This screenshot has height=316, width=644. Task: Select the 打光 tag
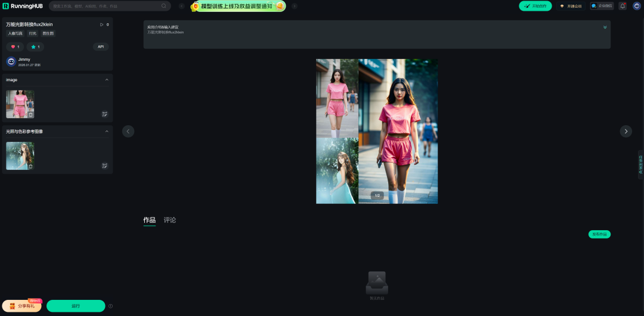coord(32,34)
